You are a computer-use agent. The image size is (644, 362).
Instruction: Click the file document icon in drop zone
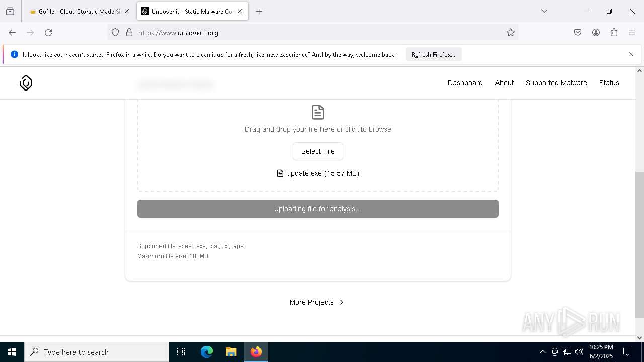click(317, 112)
